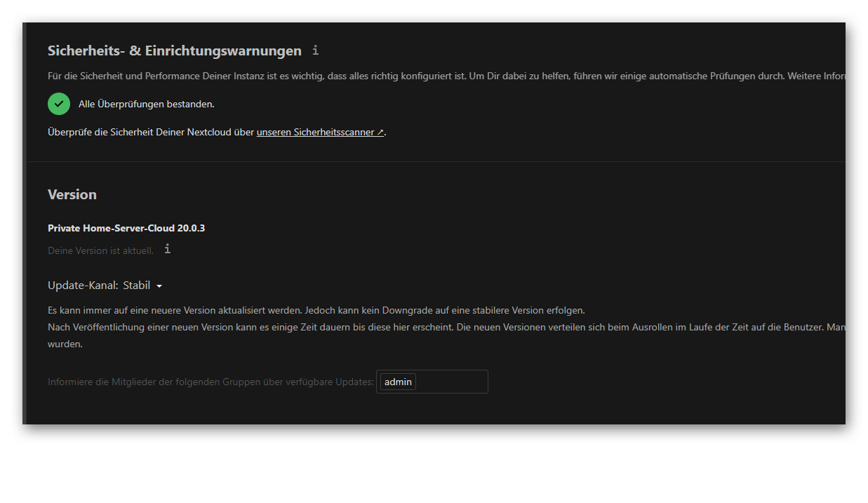Open info icon beside Sicherheits- & Einrichtungswarnungen heading

click(x=316, y=51)
